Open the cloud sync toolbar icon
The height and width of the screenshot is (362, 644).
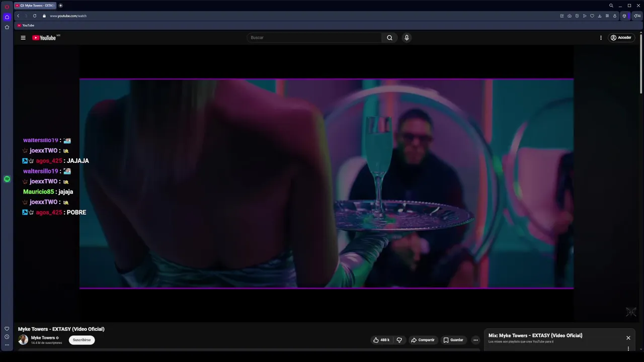[570, 16]
